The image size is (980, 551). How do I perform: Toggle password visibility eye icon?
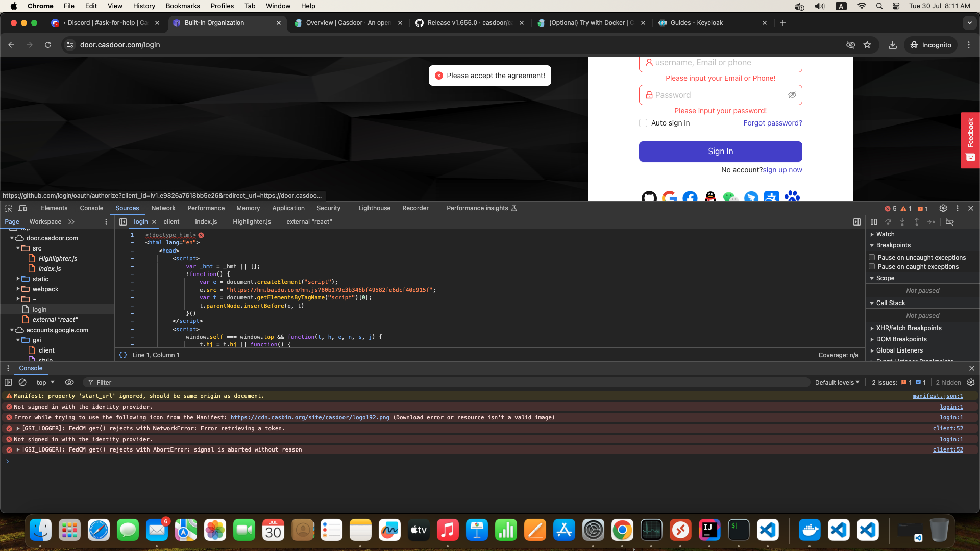[792, 95]
